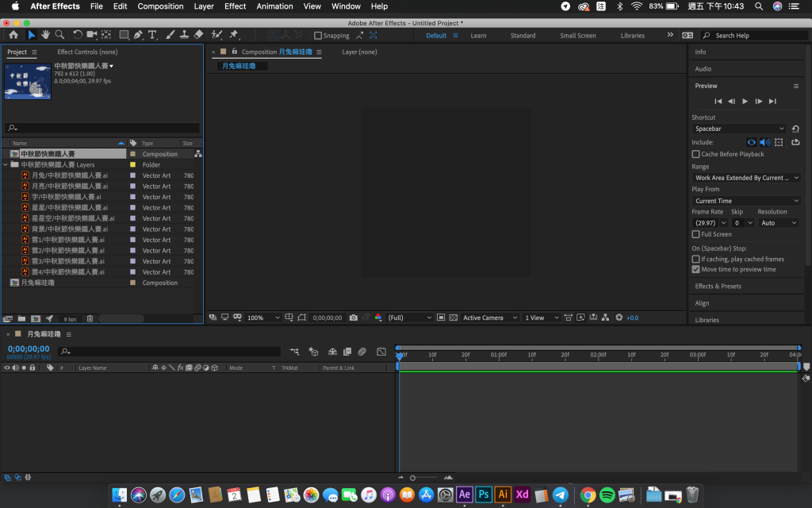Adjust the timeline zoom slider
812x508 pixels.
coord(412,478)
